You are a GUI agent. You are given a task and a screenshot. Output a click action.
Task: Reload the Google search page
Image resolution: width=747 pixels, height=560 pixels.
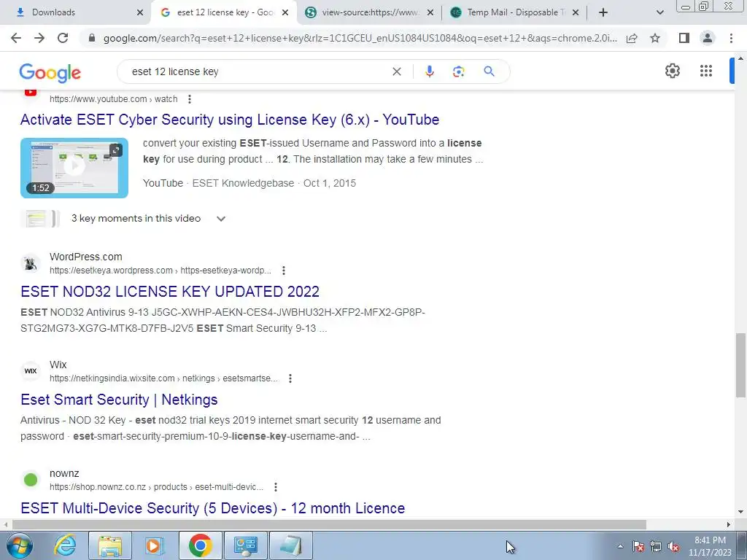click(63, 38)
